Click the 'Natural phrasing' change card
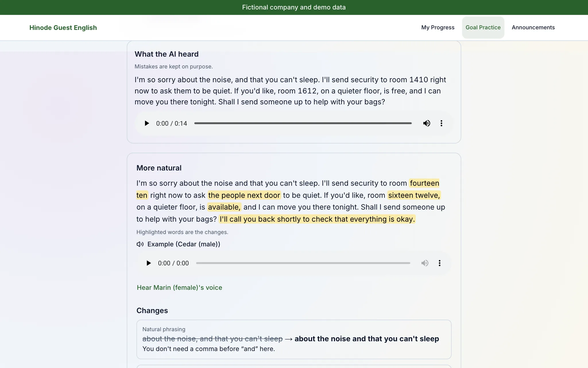588x368 pixels. coord(294,339)
